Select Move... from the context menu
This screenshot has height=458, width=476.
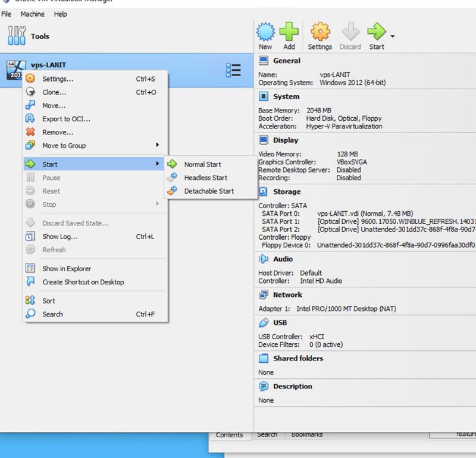pyautogui.click(x=95, y=106)
